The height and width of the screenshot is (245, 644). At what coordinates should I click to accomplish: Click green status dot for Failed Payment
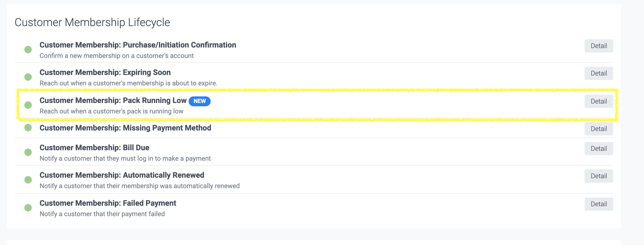pos(28,208)
